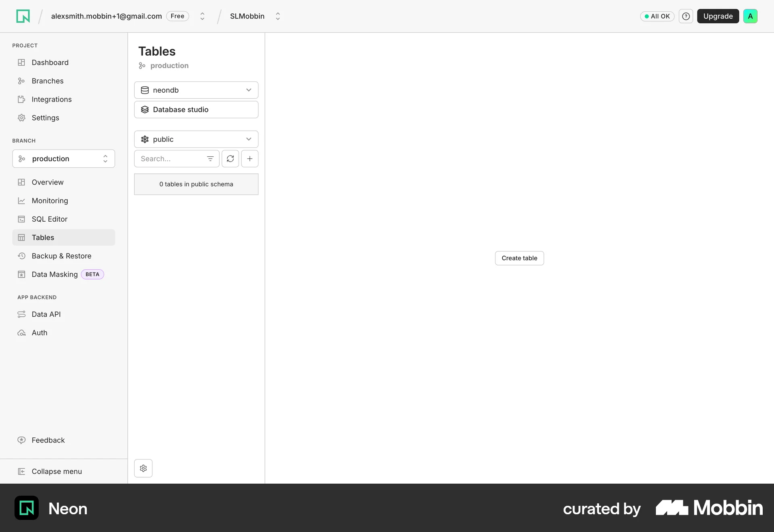This screenshot has width=774, height=532.
Task: Click the Create table button
Action: [519, 258]
